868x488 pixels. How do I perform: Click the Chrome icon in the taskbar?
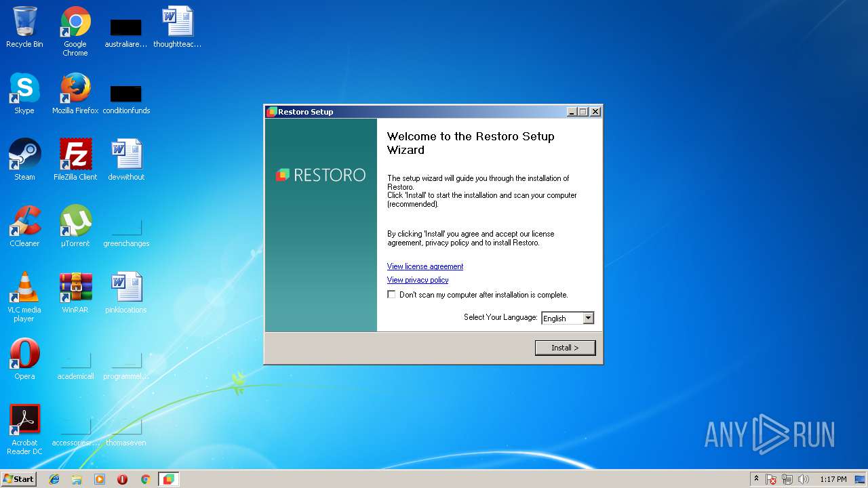pyautogui.click(x=145, y=479)
